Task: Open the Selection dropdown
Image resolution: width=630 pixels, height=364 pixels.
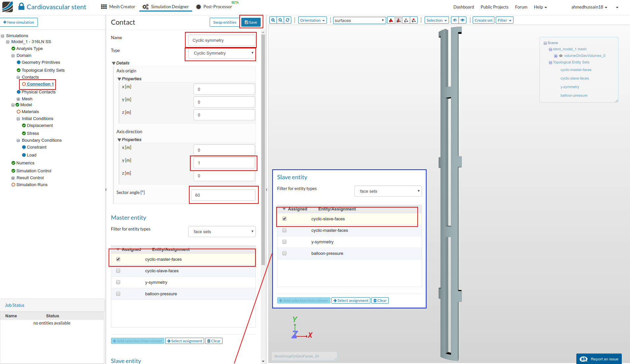Action: coord(436,20)
